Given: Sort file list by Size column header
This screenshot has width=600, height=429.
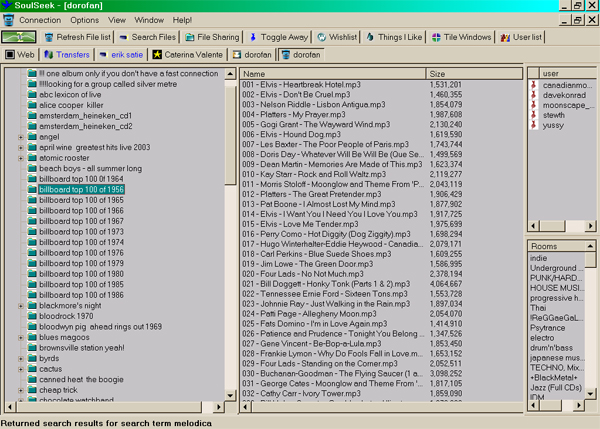Looking at the screenshot, I should (474, 73).
